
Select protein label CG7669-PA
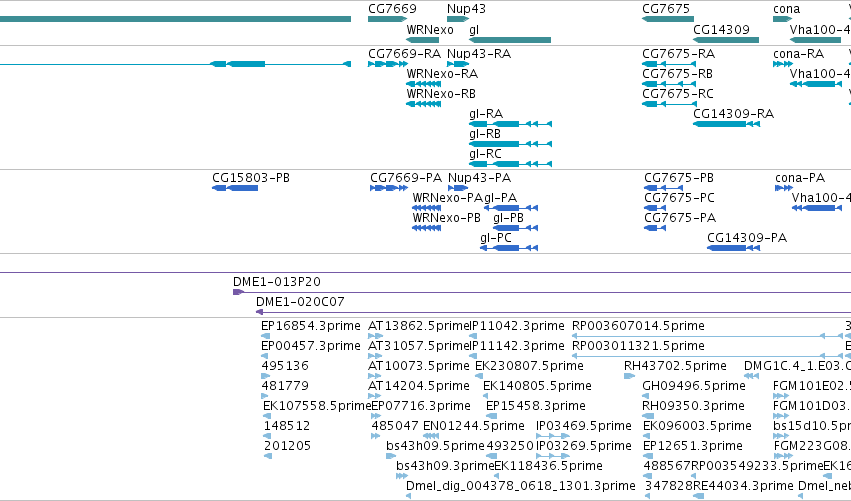click(406, 178)
